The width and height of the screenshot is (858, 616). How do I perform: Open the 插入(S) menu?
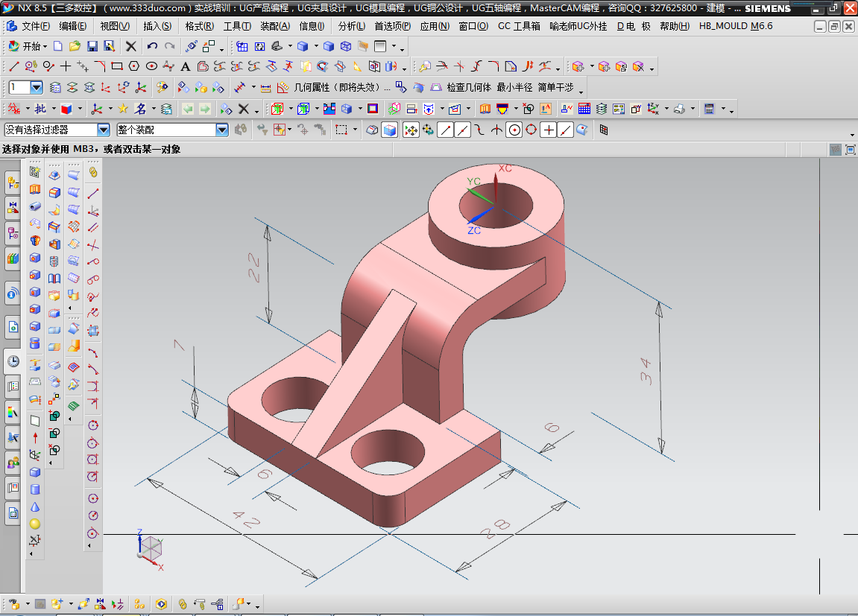(157, 26)
